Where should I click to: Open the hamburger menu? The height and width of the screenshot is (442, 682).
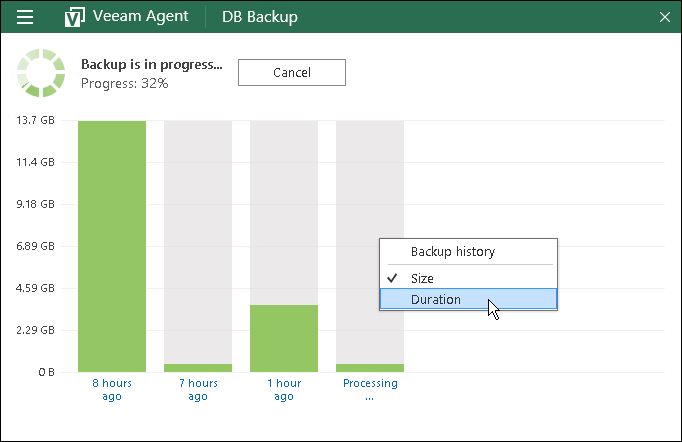25,17
